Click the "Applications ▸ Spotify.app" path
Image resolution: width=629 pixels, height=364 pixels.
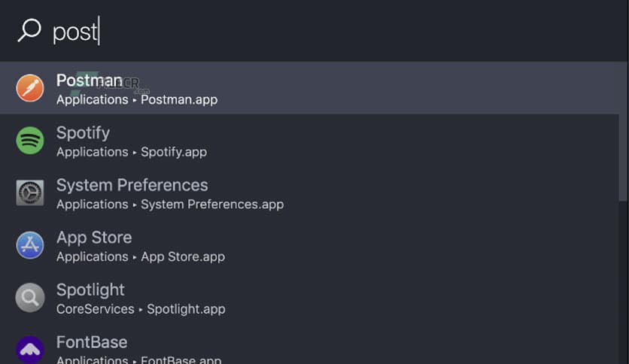132,152
